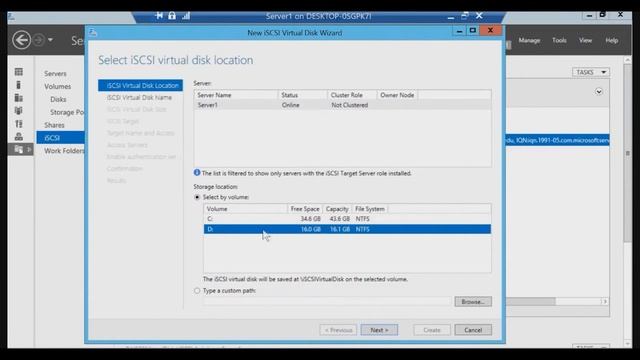This screenshot has height=360, width=640.
Task: Click the Confirmation step in wizard list
Action: coord(124,169)
